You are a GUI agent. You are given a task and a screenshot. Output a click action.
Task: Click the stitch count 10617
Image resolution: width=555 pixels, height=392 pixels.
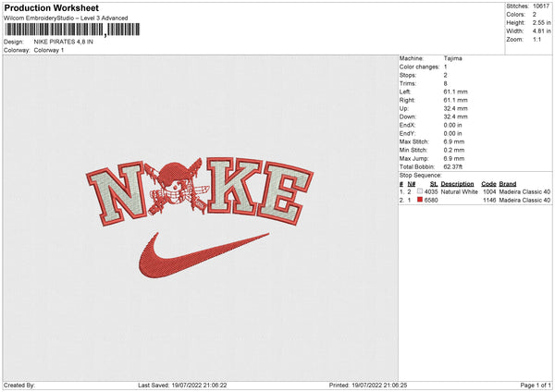pyautogui.click(x=541, y=6)
